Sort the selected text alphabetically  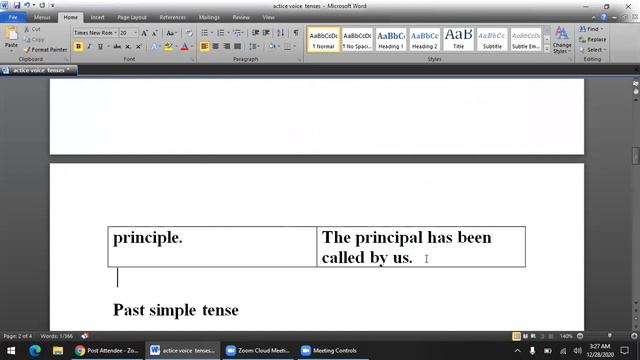pos(281,33)
